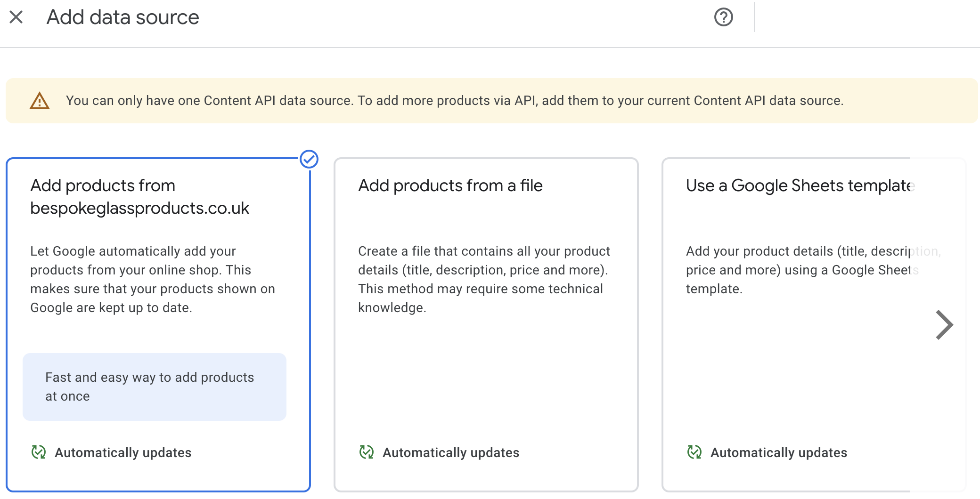
Task: Click the 'Create a file that contains' description
Action: [483, 279]
